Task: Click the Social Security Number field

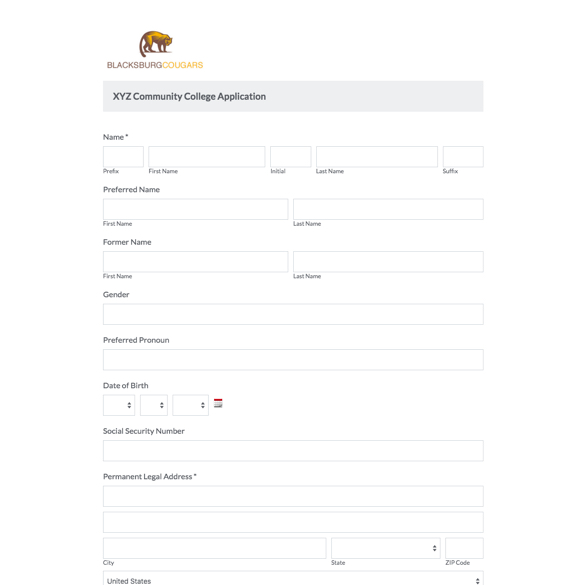Action: [x=293, y=451]
